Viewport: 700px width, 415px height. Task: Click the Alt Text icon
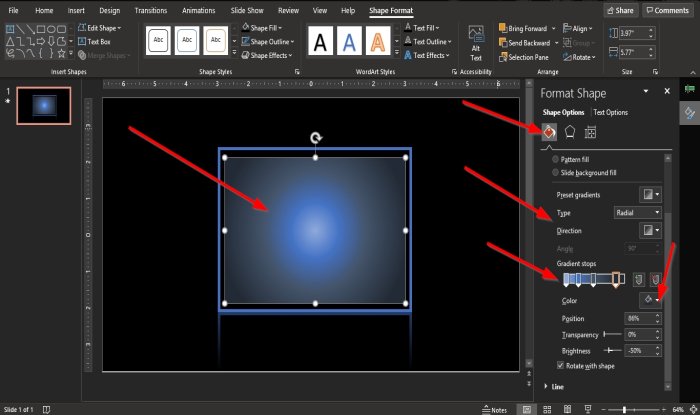[x=476, y=43]
